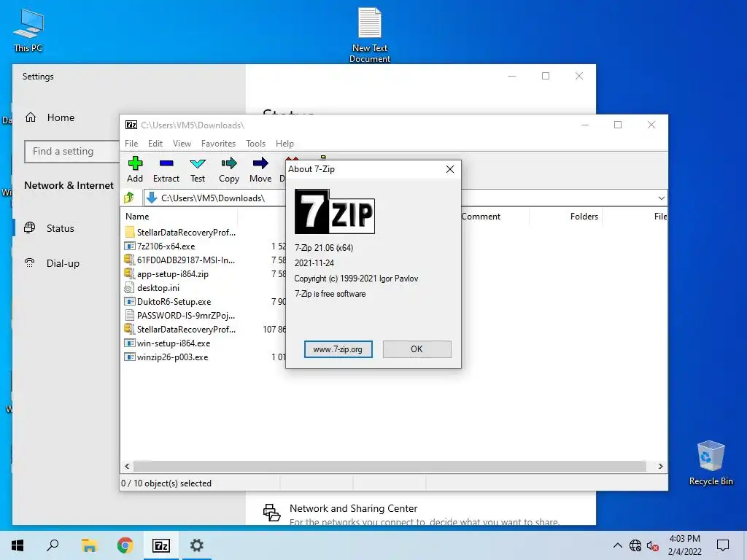Click the 7-Zip taskbar icon
The height and width of the screenshot is (560, 747).
[161, 545]
